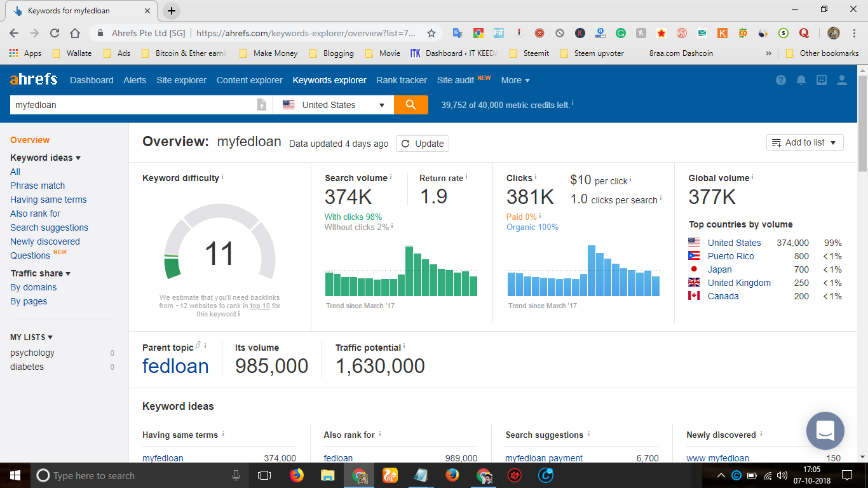Open the fedloan parent topic link
This screenshot has width=868, height=488.
pos(175,366)
